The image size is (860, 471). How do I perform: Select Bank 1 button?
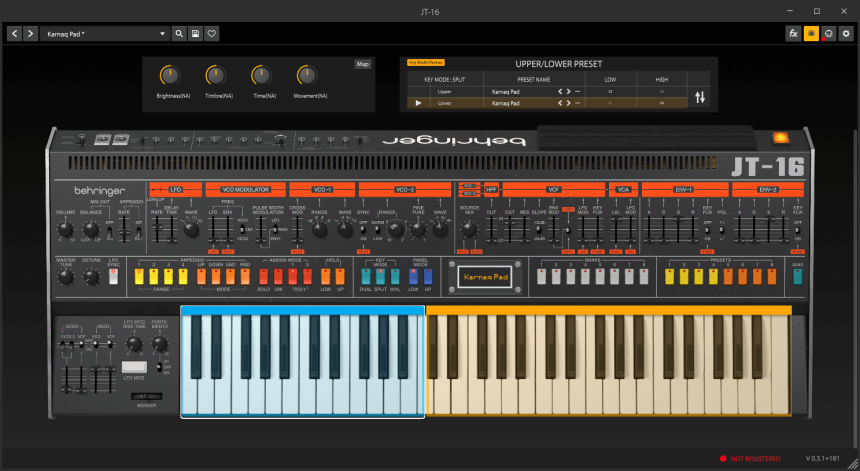point(541,276)
